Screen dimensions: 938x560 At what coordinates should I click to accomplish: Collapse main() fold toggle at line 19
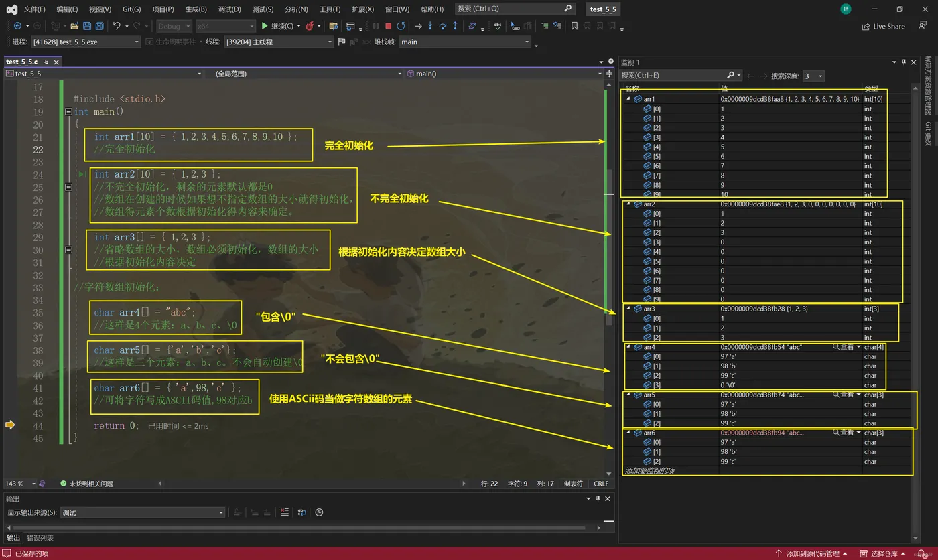tap(68, 112)
